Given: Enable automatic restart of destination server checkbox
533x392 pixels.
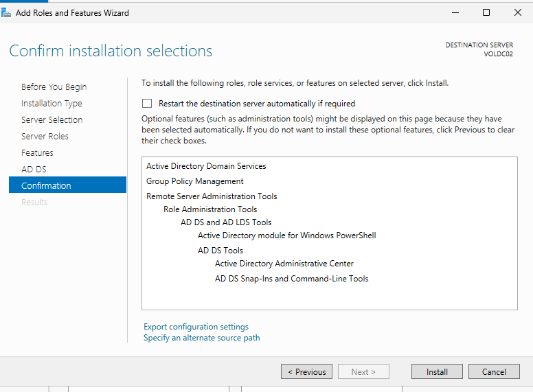Looking at the screenshot, I should coord(146,104).
